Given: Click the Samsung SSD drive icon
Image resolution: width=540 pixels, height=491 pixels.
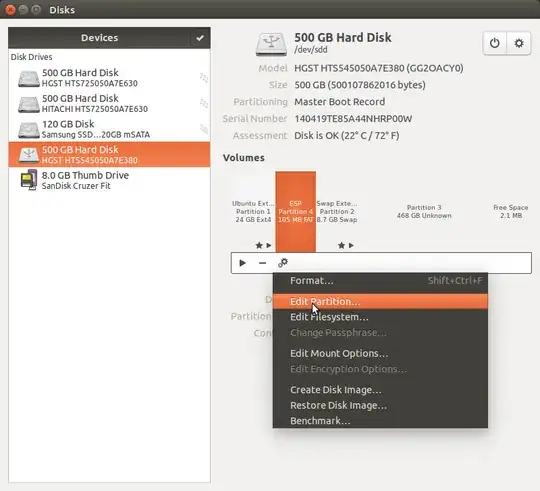Looking at the screenshot, I should coord(29,129).
